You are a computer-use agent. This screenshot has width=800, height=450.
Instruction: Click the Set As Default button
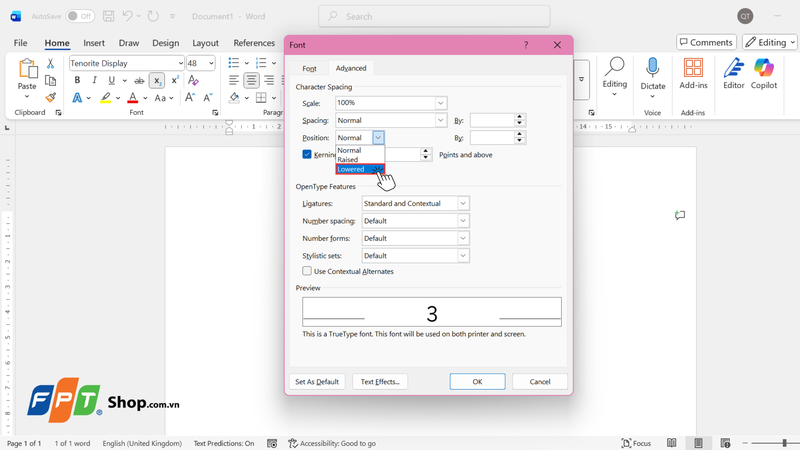pos(317,382)
